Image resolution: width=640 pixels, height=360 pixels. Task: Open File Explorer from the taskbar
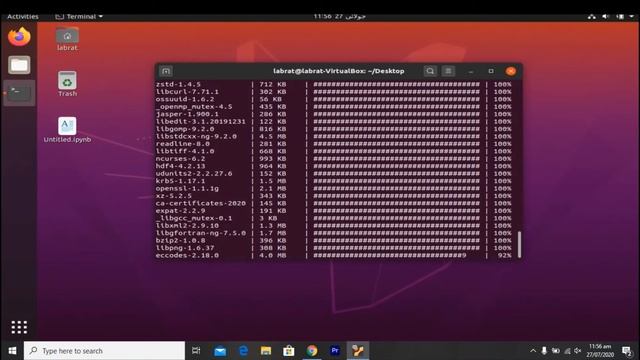click(266, 351)
